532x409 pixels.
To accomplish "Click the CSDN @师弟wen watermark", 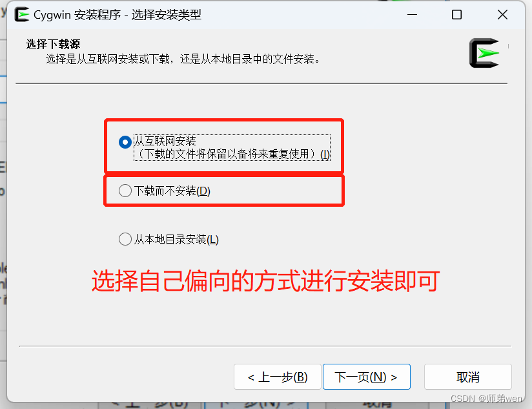I will pyautogui.click(x=486, y=399).
